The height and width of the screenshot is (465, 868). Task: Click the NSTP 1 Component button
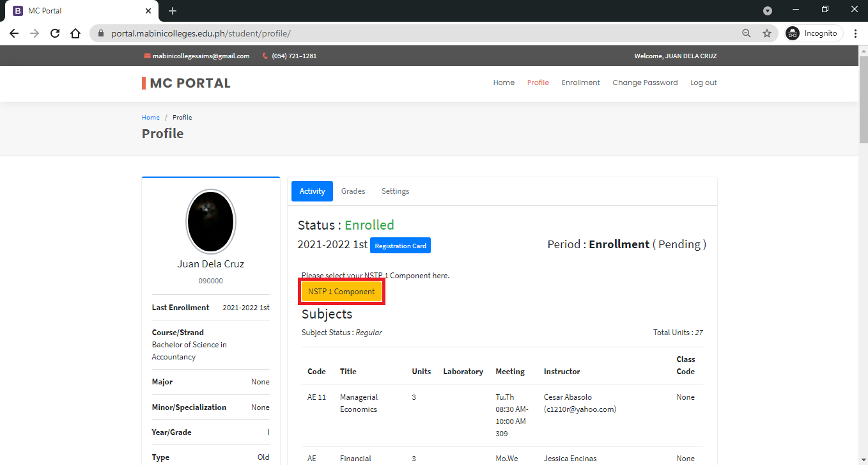point(341,292)
